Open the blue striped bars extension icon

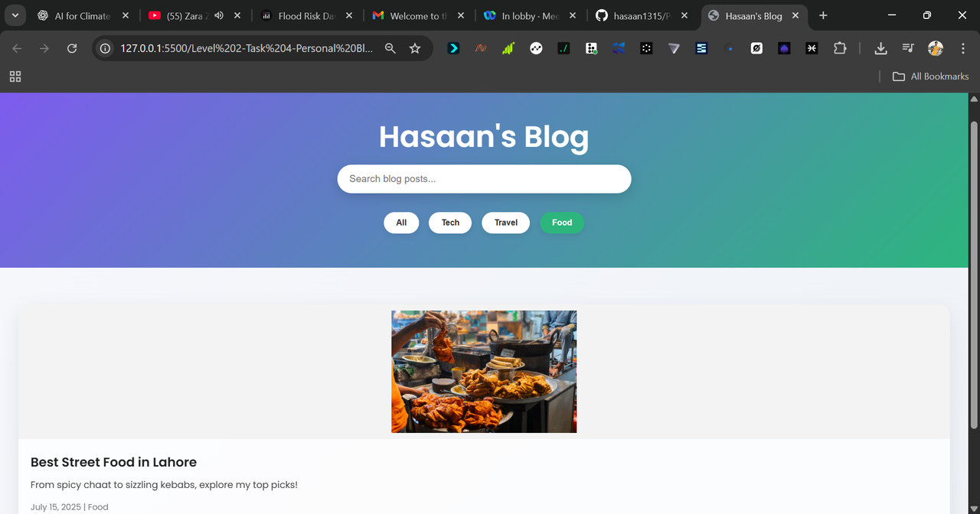tap(701, 48)
